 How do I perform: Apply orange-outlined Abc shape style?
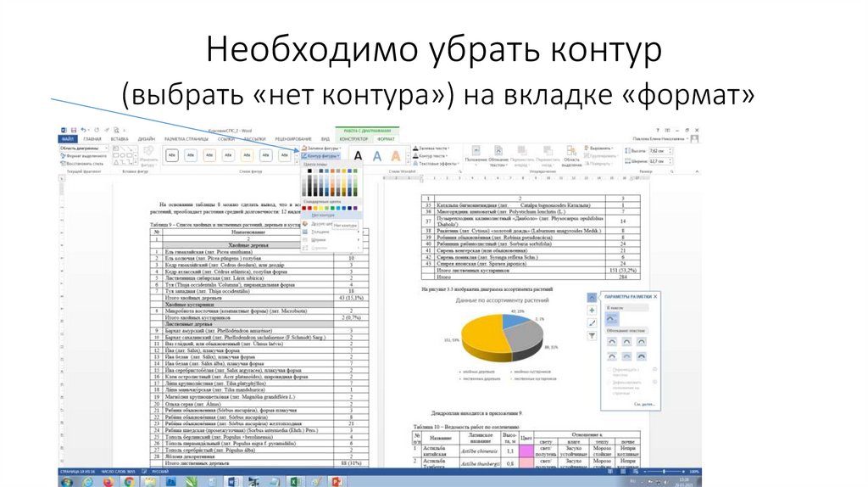click(x=209, y=155)
